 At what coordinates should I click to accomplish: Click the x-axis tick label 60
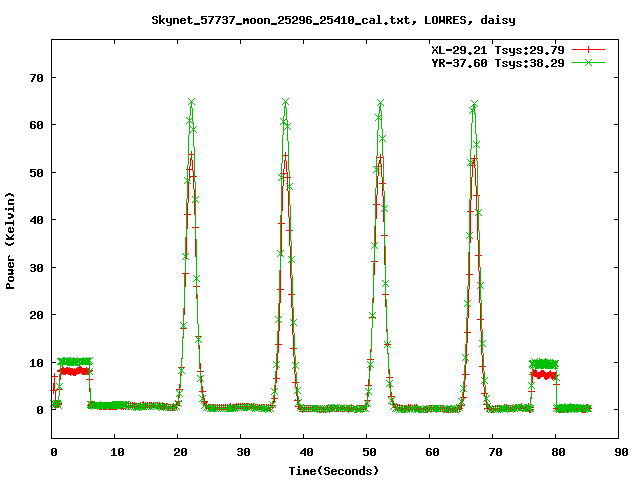pos(432,452)
